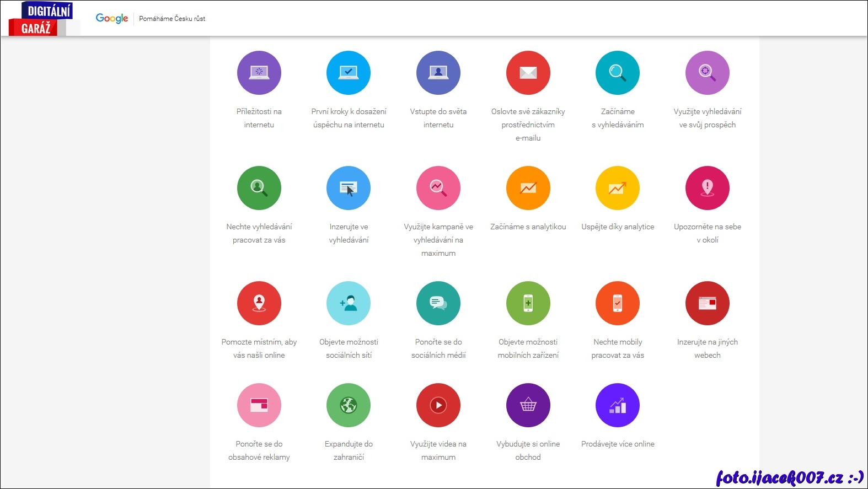Click the purple shopping basket icon
Image resolution: width=868 pixels, height=489 pixels.
[x=528, y=405]
